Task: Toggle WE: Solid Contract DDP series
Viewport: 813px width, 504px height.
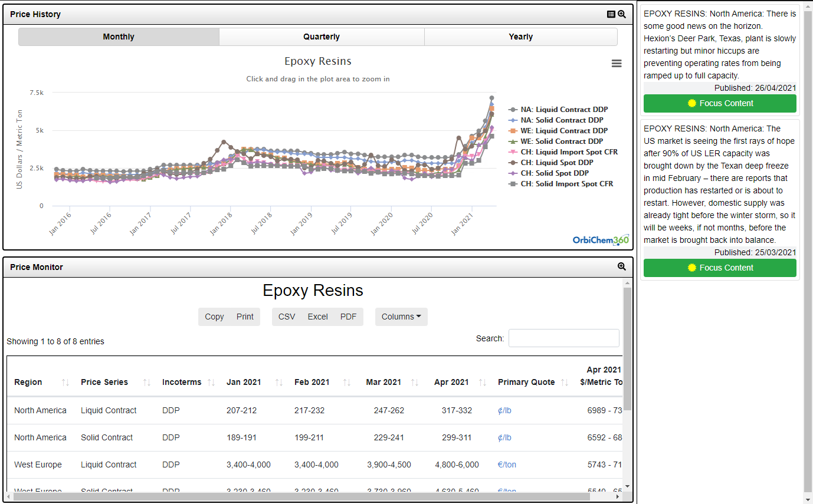Action: pos(556,141)
